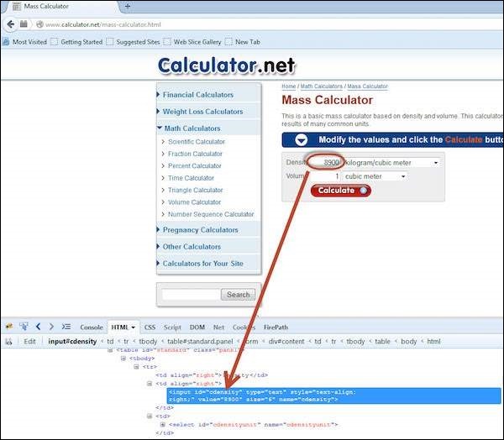This screenshot has height=440, width=504.
Task: Show Firebug command line icon
Action: click(x=66, y=327)
